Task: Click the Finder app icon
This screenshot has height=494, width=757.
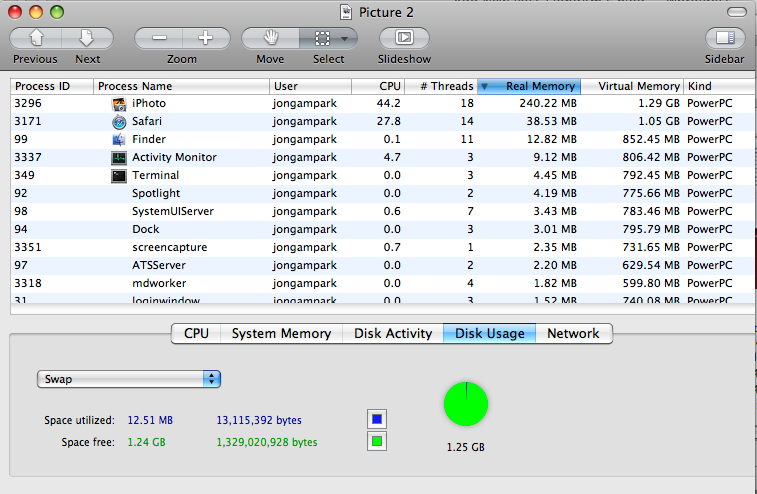Action: tap(119, 140)
